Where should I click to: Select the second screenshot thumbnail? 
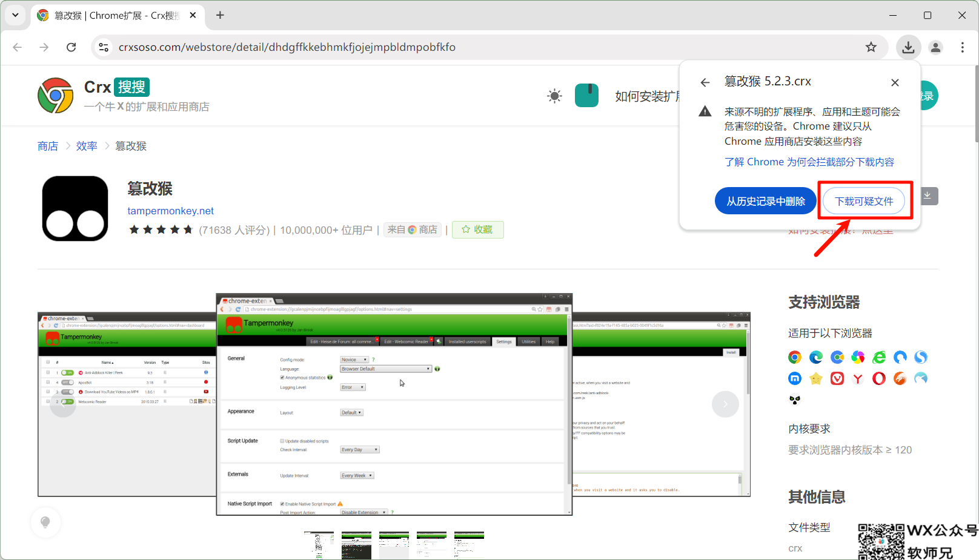[356, 545]
